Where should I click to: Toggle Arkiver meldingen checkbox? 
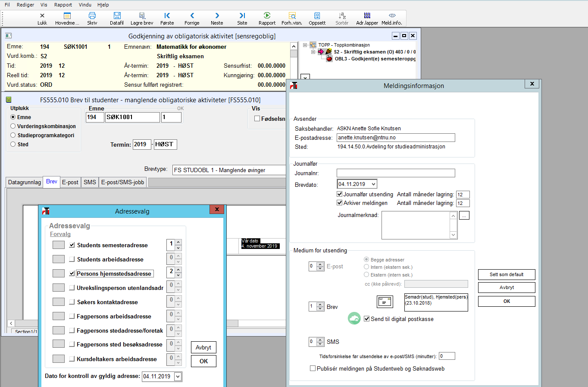[340, 203]
